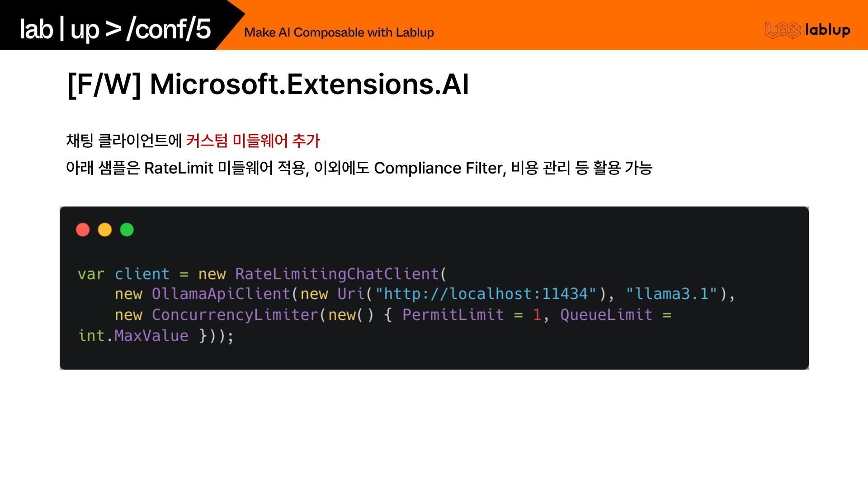The width and height of the screenshot is (868, 488).
Task: Click 'OllamaApiClient' in the code block
Action: pyautogui.click(x=221, y=294)
